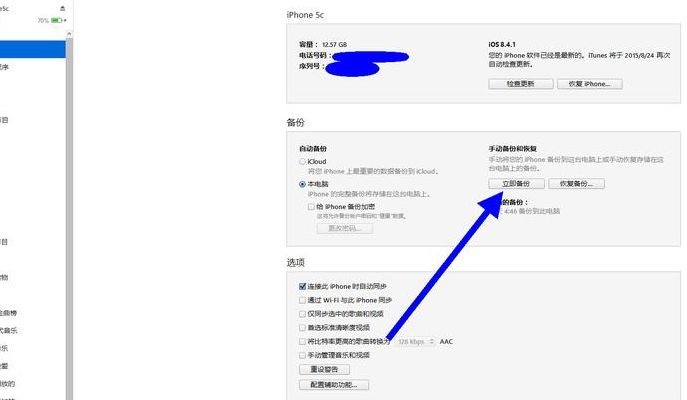This screenshot has height=400, width=687.
Task: Click the 选项 section heading
Action: pos(295,262)
